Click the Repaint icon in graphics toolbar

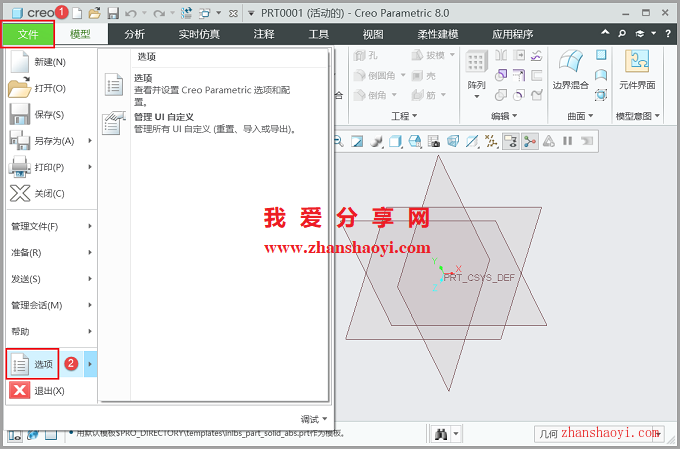tap(357, 141)
